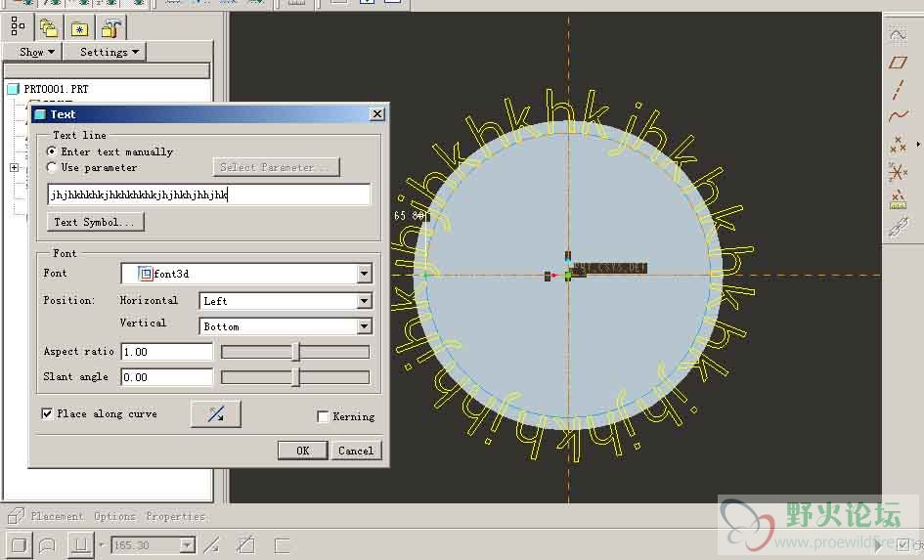Open the Connections tab with hammer icon
The width and height of the screenshot is (924, 560).
(x=110, y=27)
